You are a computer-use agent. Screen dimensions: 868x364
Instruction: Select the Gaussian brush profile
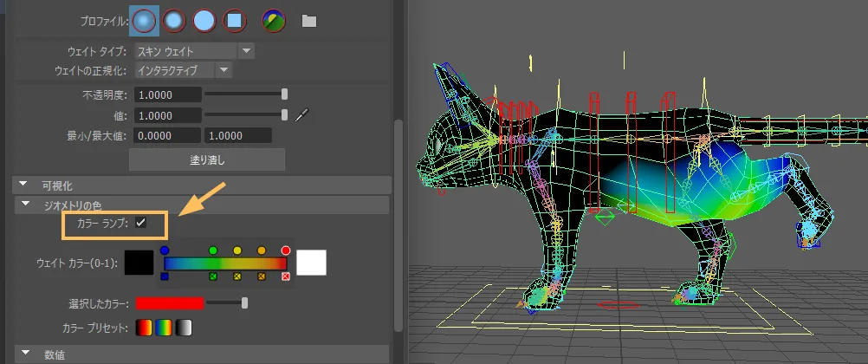click(143, 20)
